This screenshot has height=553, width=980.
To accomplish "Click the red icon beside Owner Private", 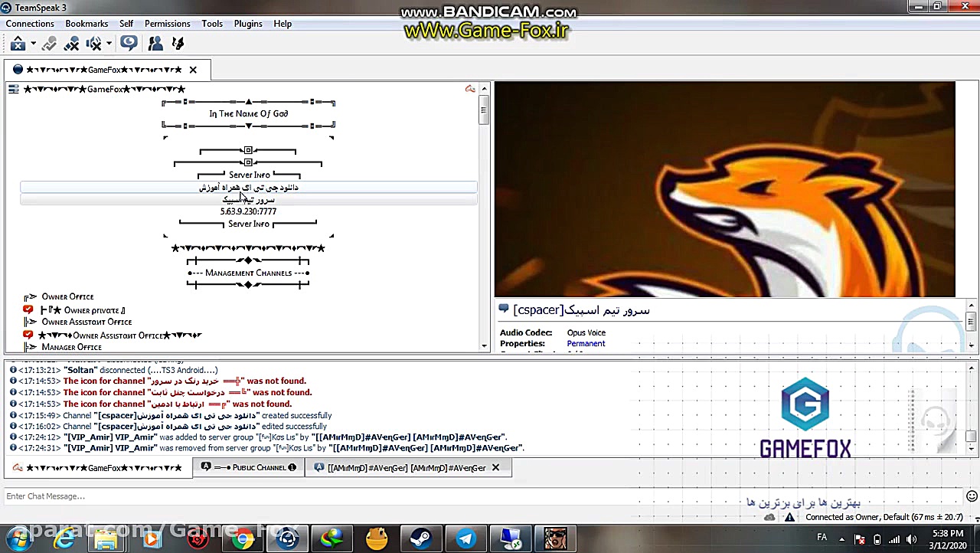I will tap(28, 309).
